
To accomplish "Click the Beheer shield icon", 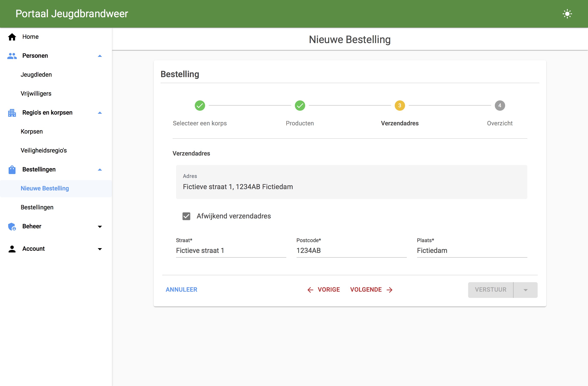I will 12,227.
